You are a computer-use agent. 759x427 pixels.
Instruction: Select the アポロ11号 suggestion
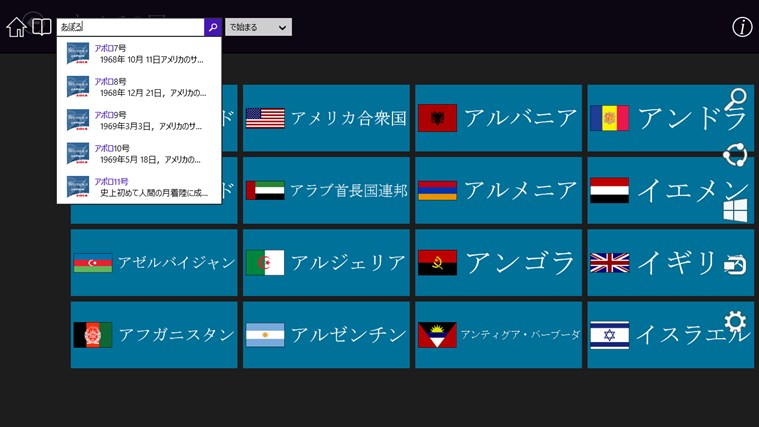coord(139,187)
